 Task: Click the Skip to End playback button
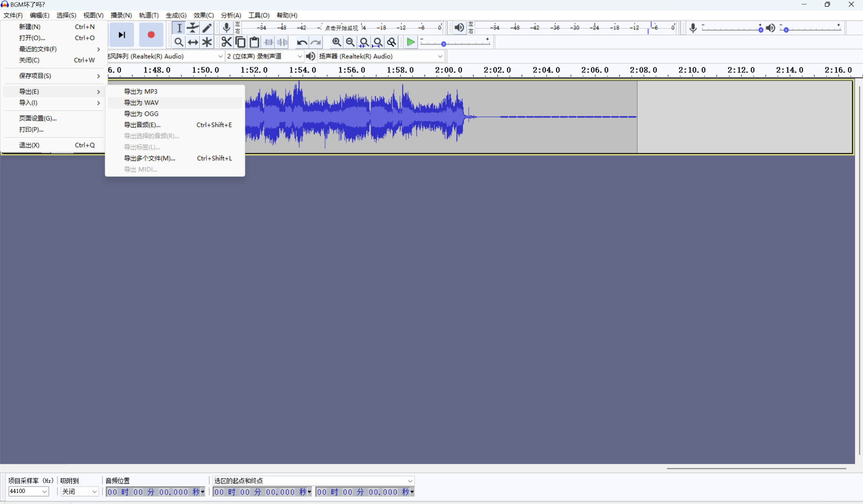click(121, 35)
